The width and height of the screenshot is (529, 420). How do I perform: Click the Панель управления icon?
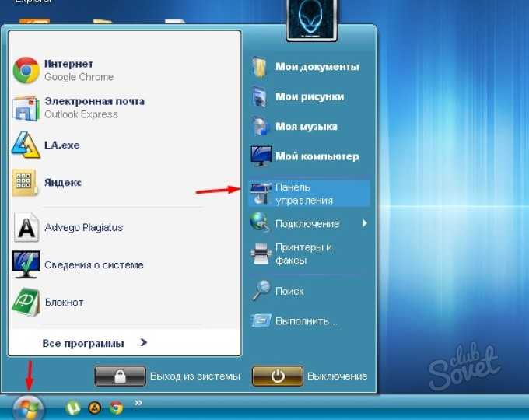coord(261,194)
